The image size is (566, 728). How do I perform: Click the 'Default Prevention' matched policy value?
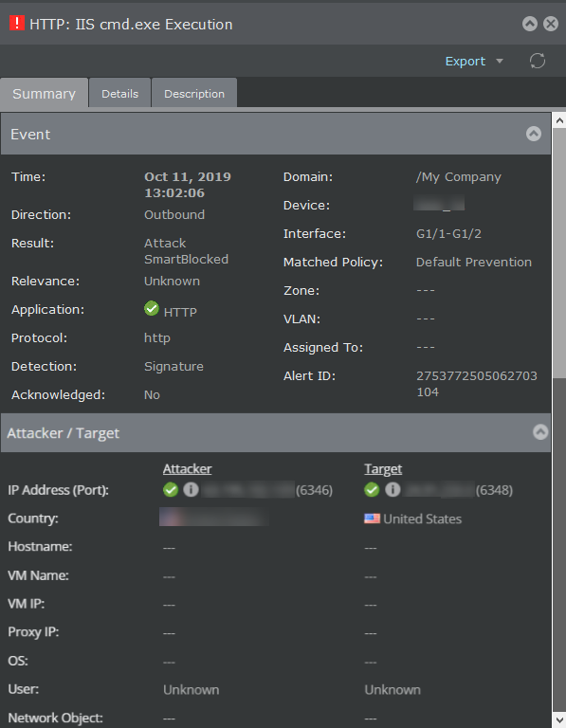point(474,263)
